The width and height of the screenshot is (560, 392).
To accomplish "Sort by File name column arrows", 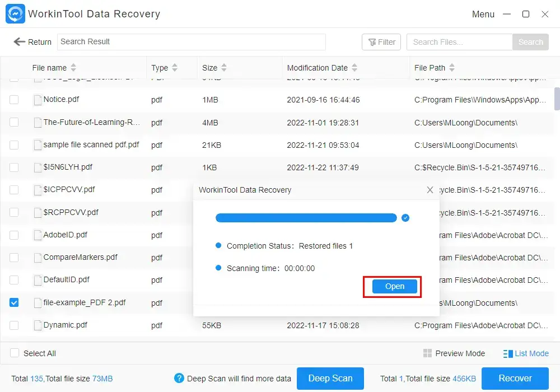I will point(73,67).
